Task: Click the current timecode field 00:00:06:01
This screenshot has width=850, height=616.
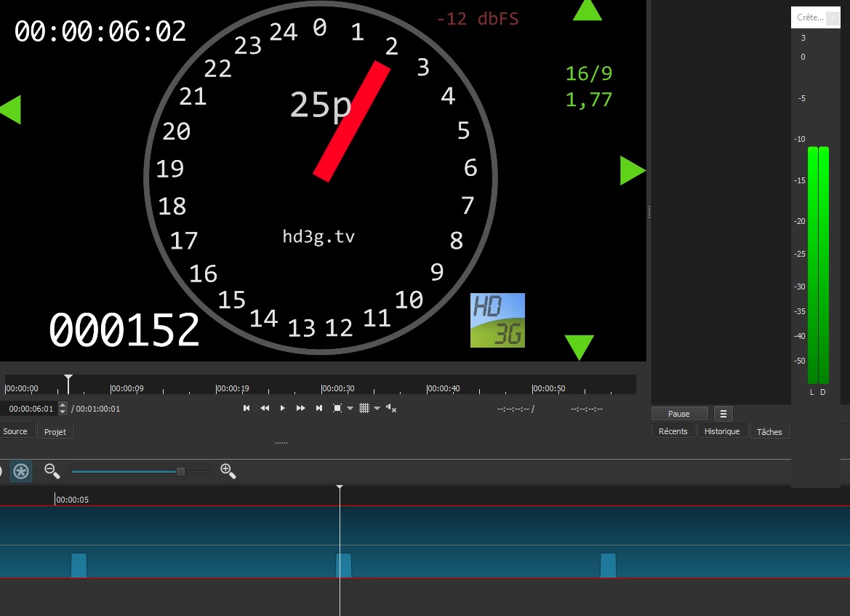Action: (31, 409)
